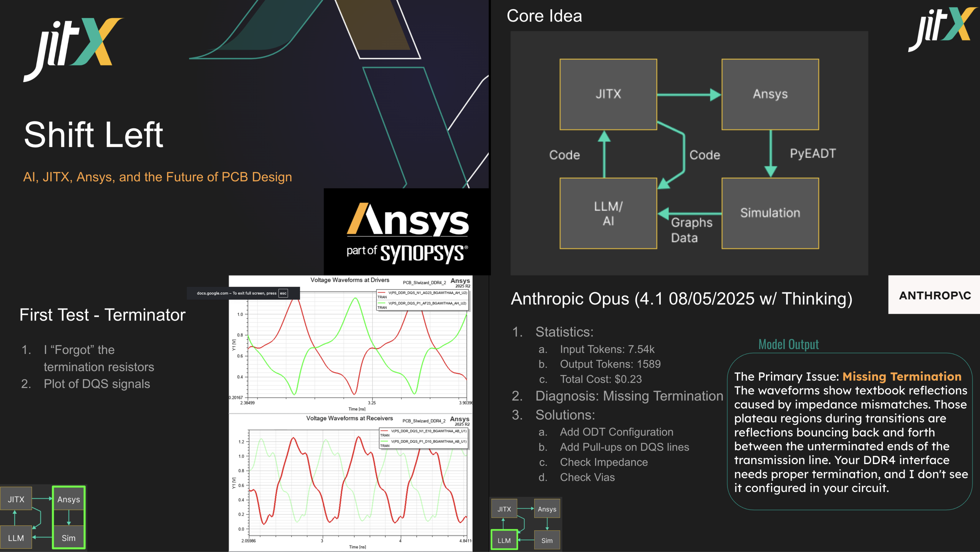Click the highlighted LLM node in the bottom-right mini diagram
This screenshot has width=980, height=552.
pyautogui.click(x=504, y=540)
